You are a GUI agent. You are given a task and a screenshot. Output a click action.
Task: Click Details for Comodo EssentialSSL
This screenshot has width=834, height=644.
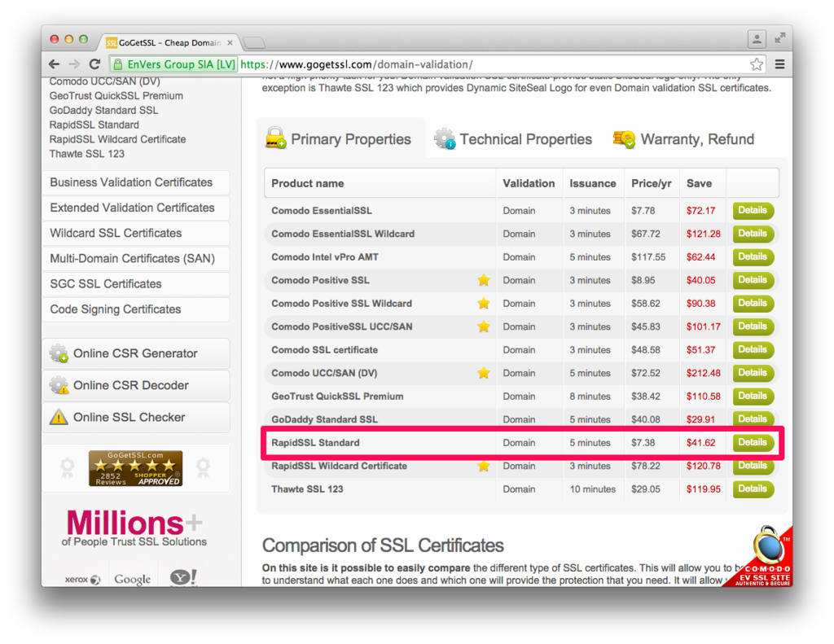[753, 211]
